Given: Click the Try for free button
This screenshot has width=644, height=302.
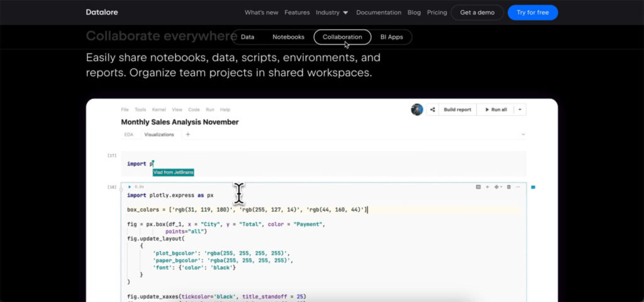Looking at the screenshot, I should click(533, 13).
